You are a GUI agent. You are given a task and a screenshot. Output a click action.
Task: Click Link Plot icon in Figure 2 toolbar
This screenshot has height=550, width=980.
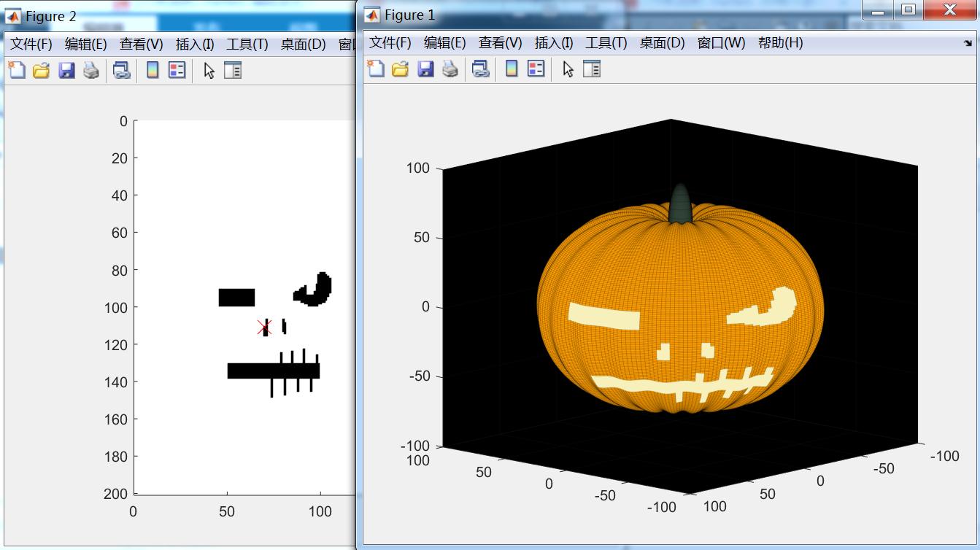point(121,71)
